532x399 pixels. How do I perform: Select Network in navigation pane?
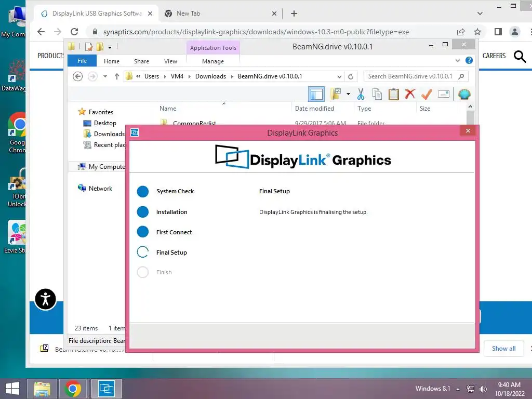(x=95, y=188)
